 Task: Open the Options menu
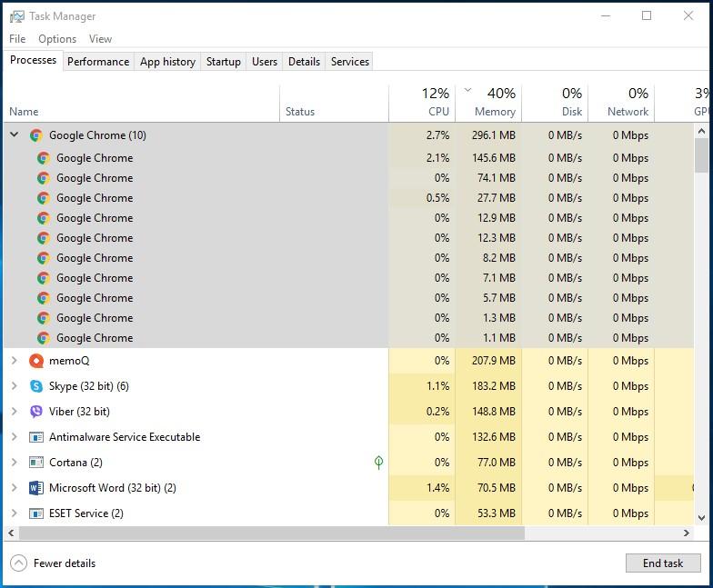click(x=57, y=39)
